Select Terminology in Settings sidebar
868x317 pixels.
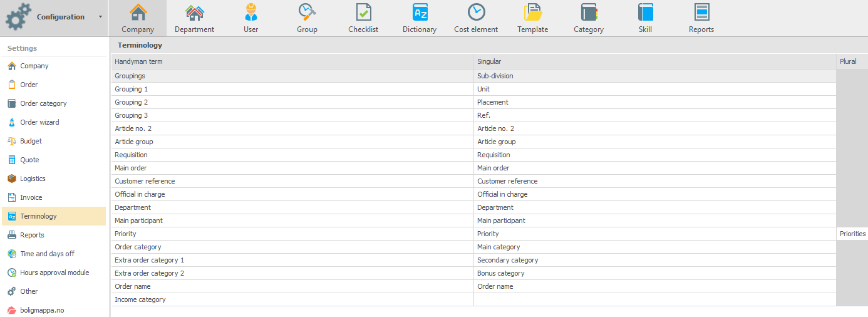(x=54, y=216)
